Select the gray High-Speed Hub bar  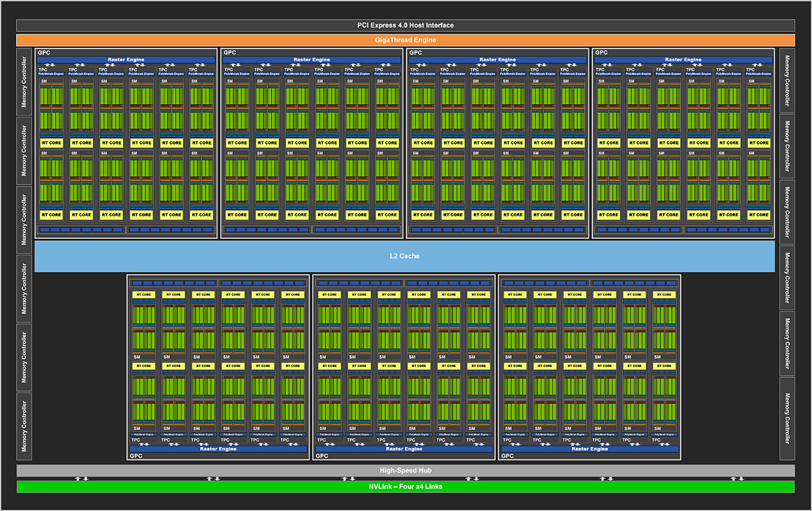[x=405, y=470]
